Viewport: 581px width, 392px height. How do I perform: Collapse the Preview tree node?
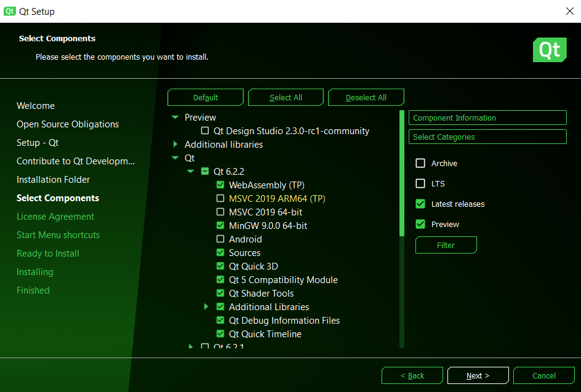[x=175, y=117]
